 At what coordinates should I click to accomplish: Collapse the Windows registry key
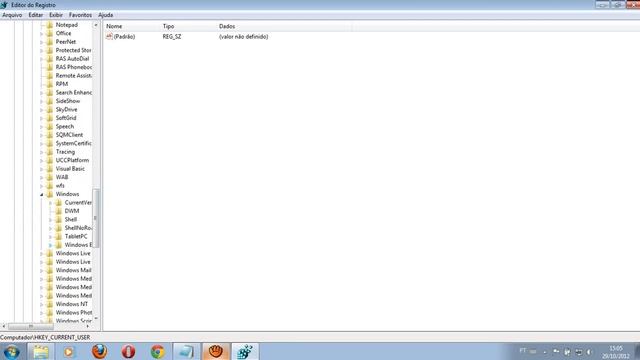[42, 195]
